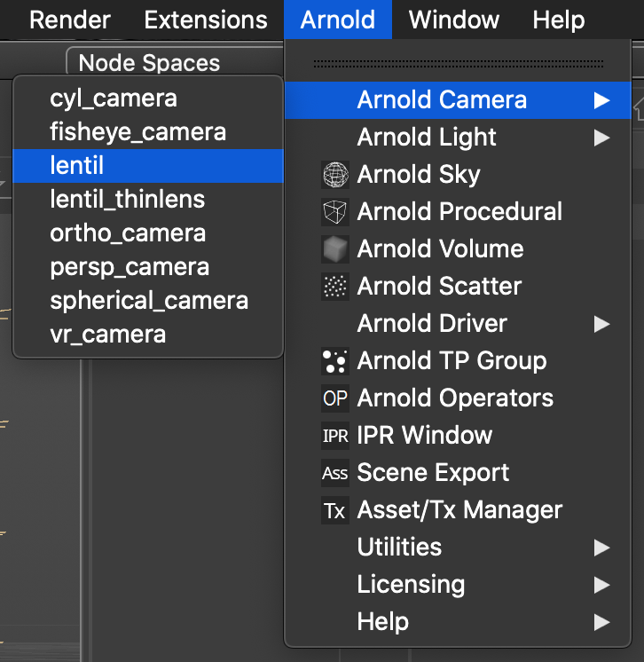The image size is (644, 662).
Task: Open the Extensions menu
Action: click(x=206, y=20)
